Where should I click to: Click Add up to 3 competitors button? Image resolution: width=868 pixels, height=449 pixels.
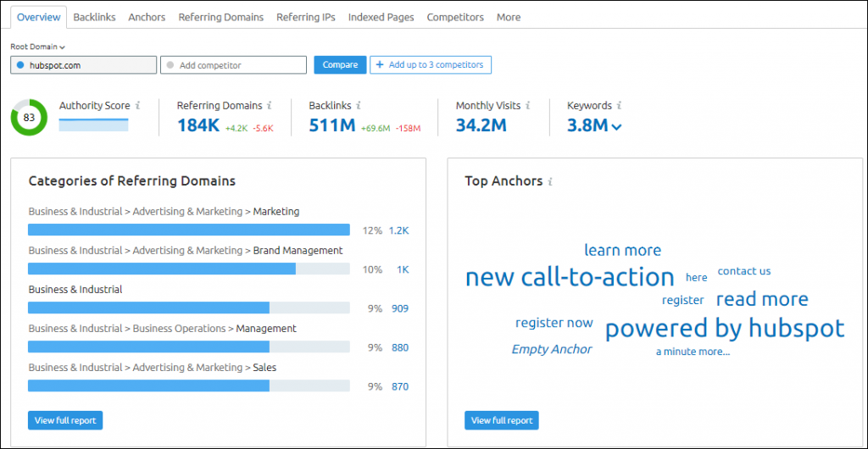(431, 65)
